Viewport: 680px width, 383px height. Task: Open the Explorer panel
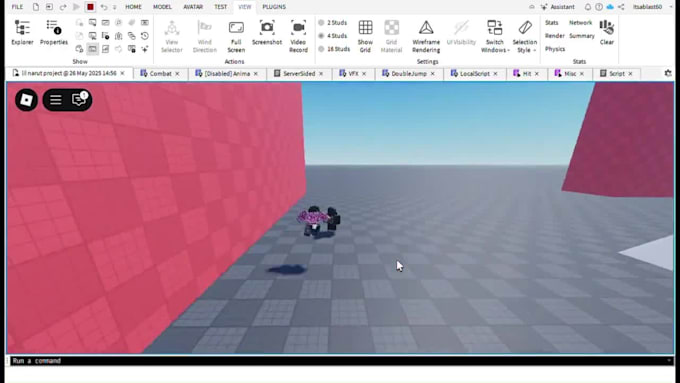point(22,33)
